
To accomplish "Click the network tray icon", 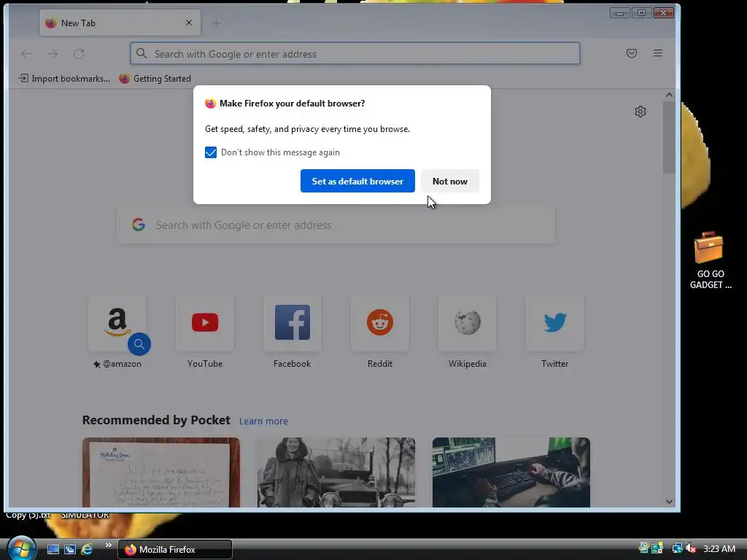I will tap(676, 548).
